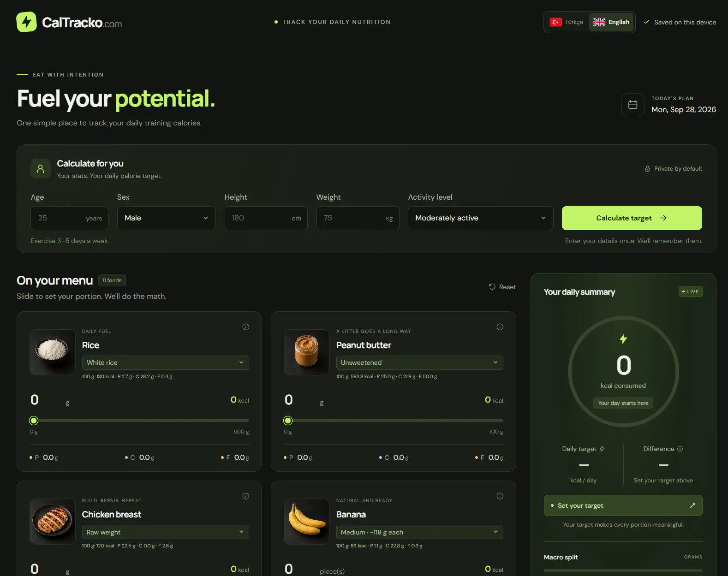Expand the Unsweetened peanut butter dropdown

tap(419, 362)
